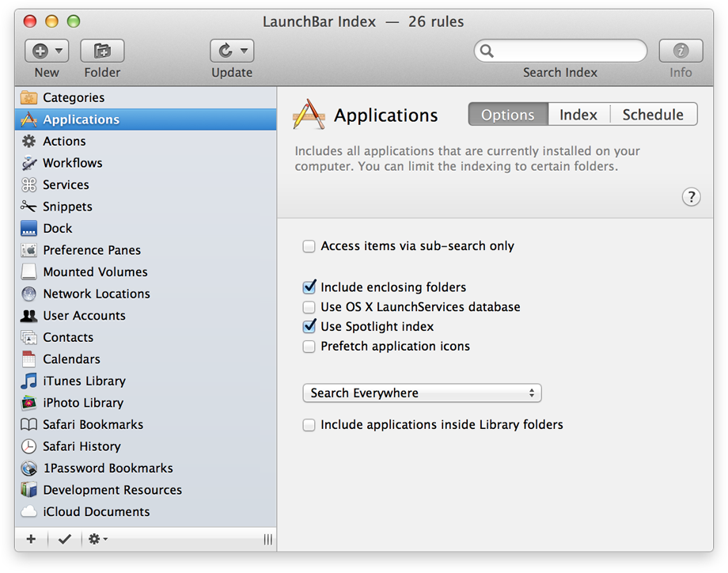The width and height of the screenshot is (728, 573).
Task: Open the Search Everywhere popup menu
Action: pos(422,393)
